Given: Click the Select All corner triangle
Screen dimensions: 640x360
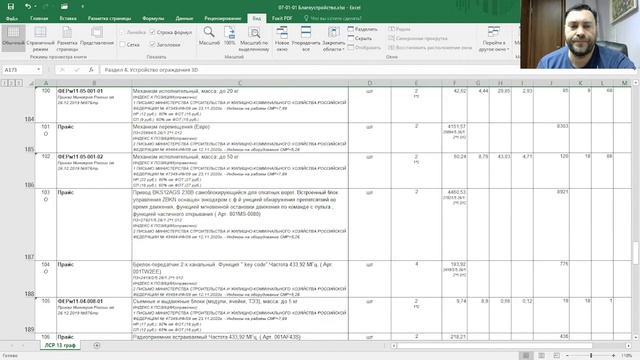Looking at the screenshot, I should tap(31, 83).
